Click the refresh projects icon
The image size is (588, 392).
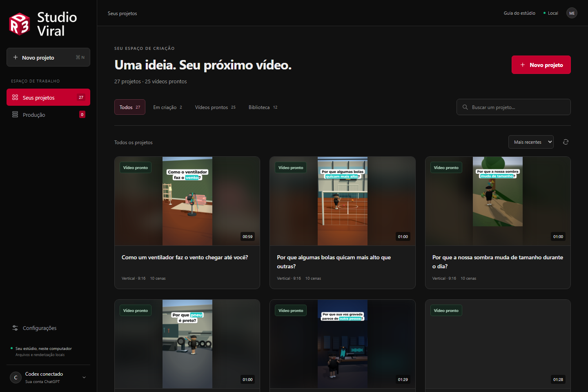point(566,142)
